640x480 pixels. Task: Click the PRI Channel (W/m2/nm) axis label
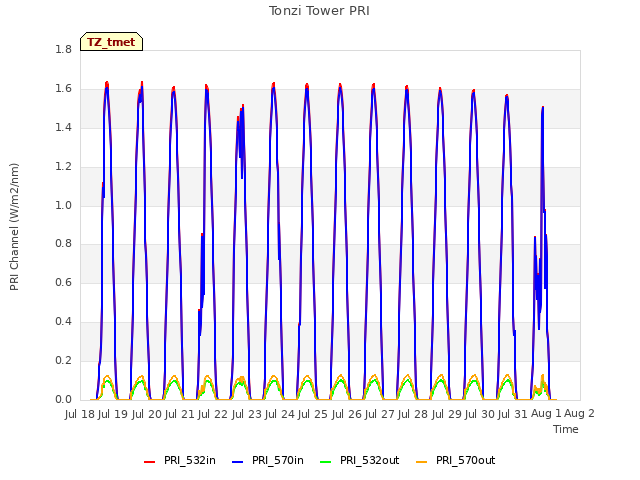[x=14, y=227]
